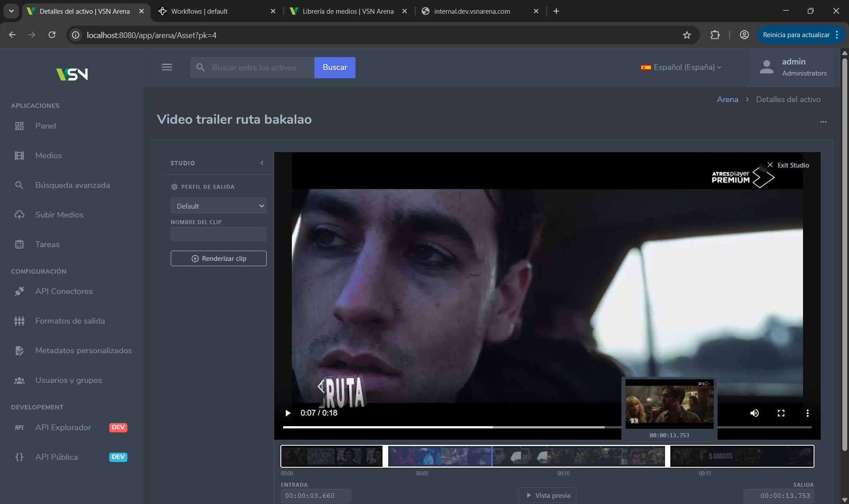
Task: Open the Tareas sidebar item
Action: tap(47, 244)
